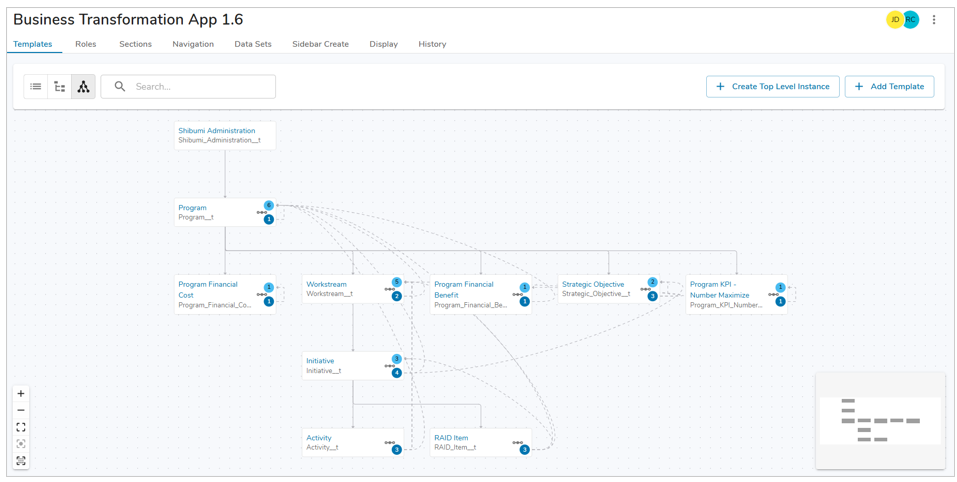Click Create Top Level Instance button
Screen dimensions: 957x482
(x=773, y=87)
